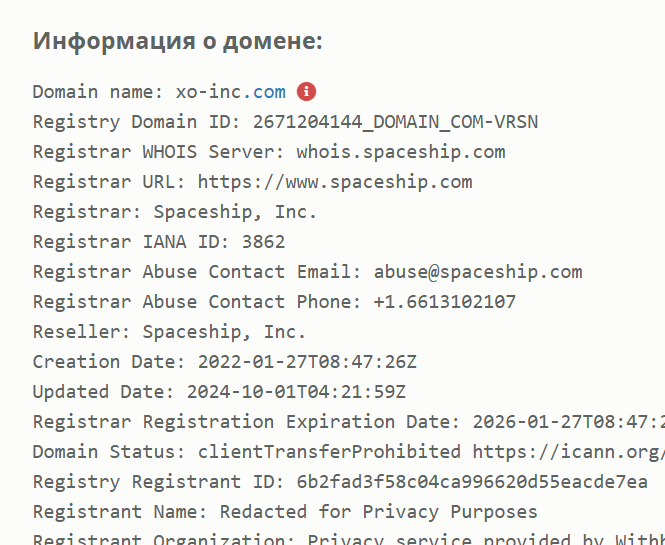The image size is (665, 545).
Task: Click the Registrant Organization line
Action: point(349,539)
